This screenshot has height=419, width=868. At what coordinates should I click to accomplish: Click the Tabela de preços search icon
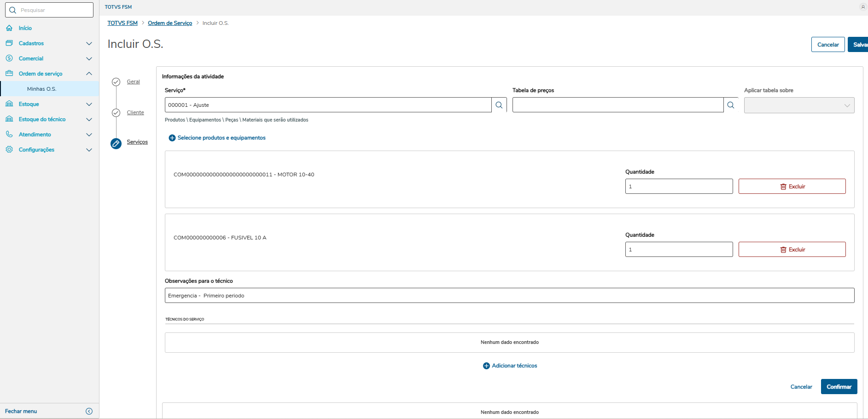[x=731, y=105]
